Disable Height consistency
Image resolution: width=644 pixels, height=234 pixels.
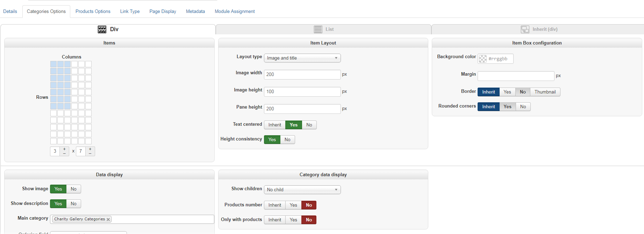[287, 140]
